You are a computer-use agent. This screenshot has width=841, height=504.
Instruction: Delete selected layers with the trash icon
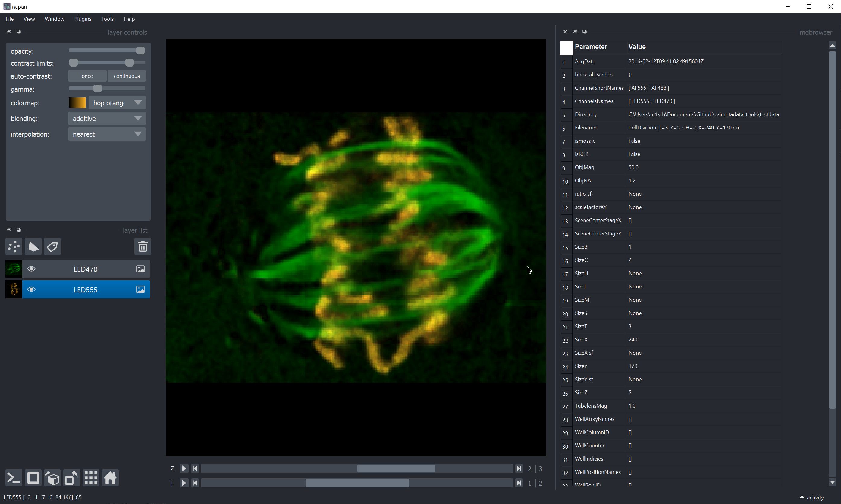[143, 247]
